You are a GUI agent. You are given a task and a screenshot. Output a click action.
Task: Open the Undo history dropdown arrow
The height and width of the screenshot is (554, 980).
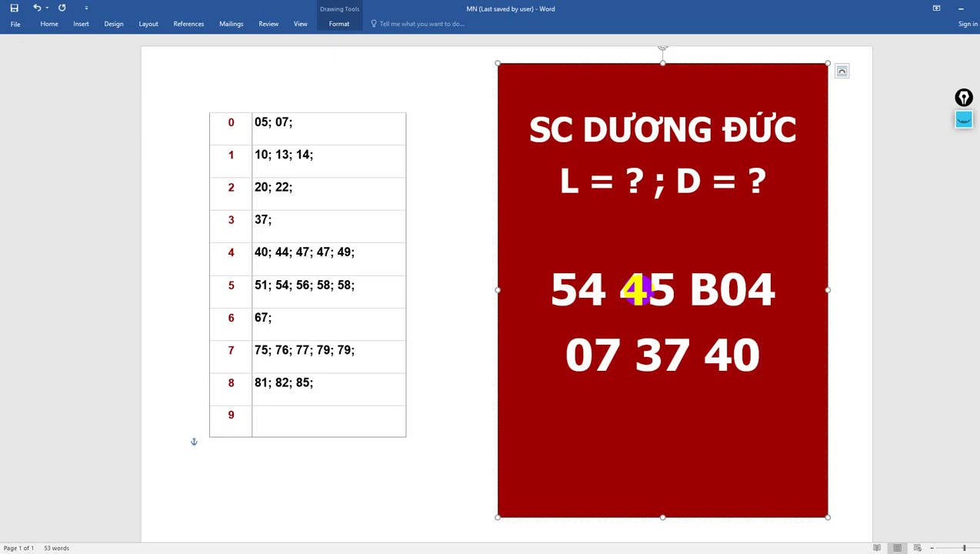[x=46, y=8]
